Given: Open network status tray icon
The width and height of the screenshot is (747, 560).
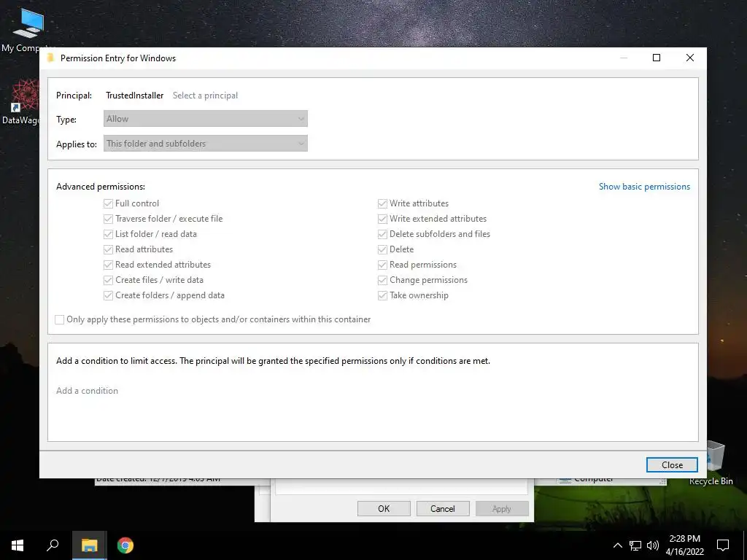Looking at the screenshot, I should (x=635, y=545).
